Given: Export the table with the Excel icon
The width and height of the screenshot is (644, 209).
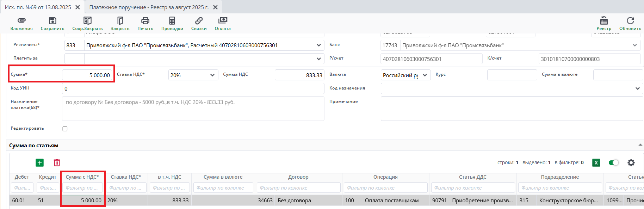Looking at the screenshot, I should pos(596,162).
